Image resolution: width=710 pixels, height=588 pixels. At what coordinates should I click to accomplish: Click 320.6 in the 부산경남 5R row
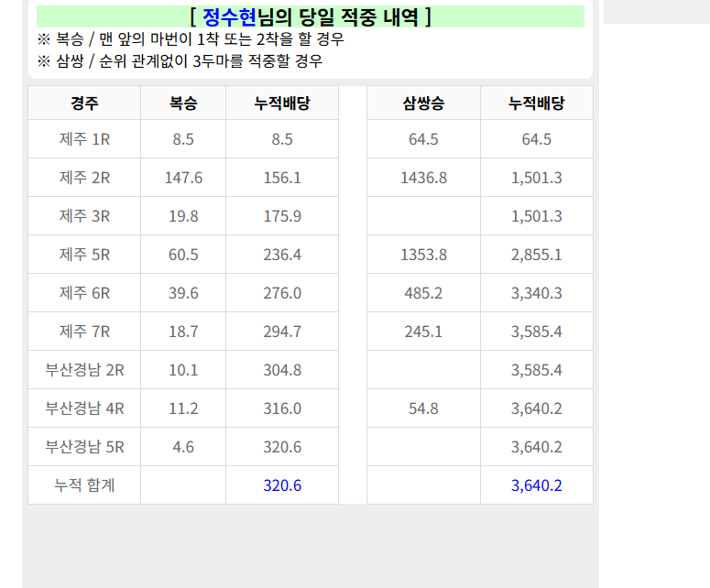point(282,447)
